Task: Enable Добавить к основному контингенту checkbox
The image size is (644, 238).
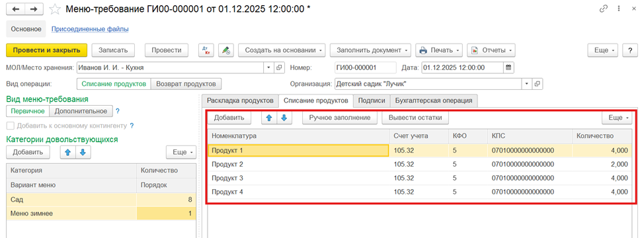Action: [11, 126]
